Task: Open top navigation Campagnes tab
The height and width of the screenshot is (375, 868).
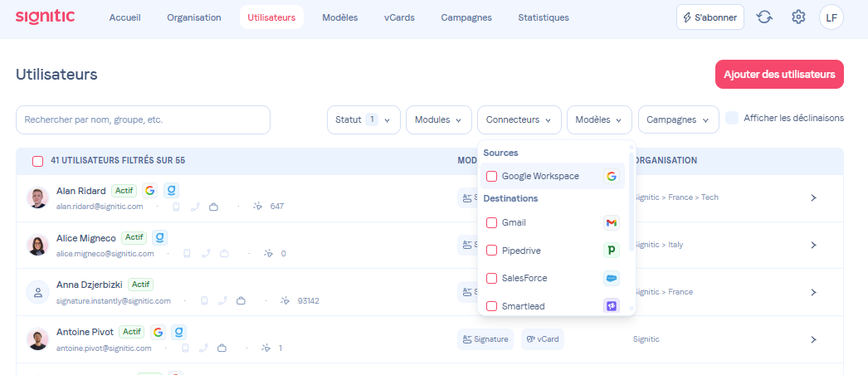Action: coord(466,17)
